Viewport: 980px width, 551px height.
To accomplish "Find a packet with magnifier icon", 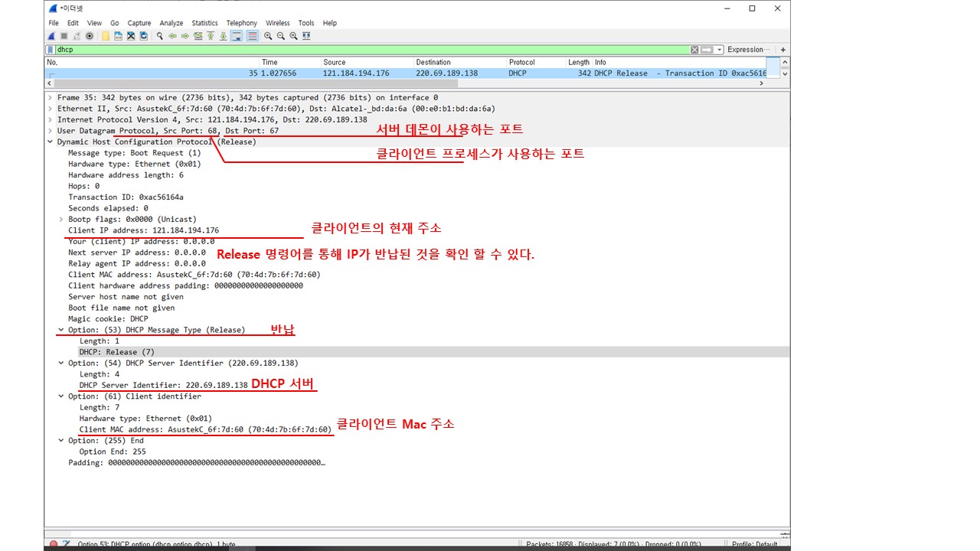I will 159,36.
